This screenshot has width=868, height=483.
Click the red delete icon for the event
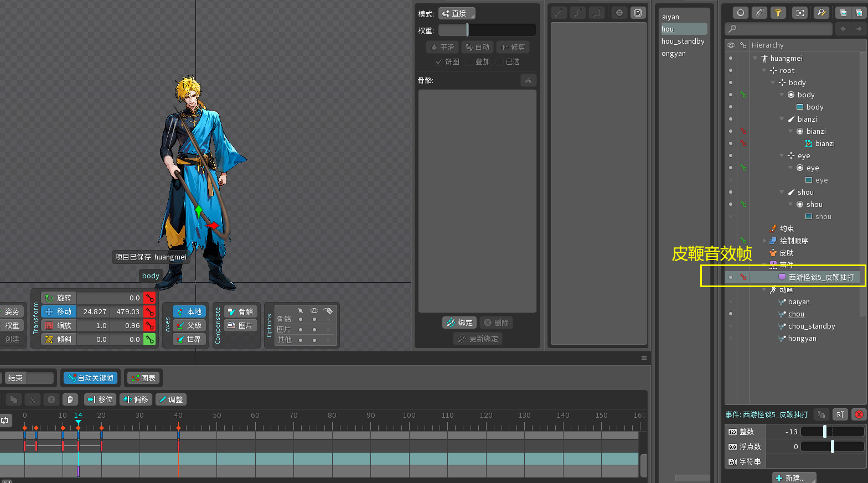(859, 414)
